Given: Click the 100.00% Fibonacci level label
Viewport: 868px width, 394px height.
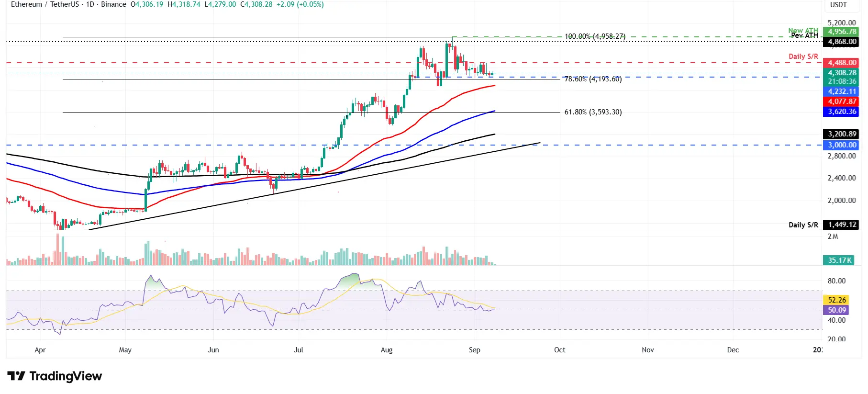Looking at the screenshot, I should coord(595,36).
